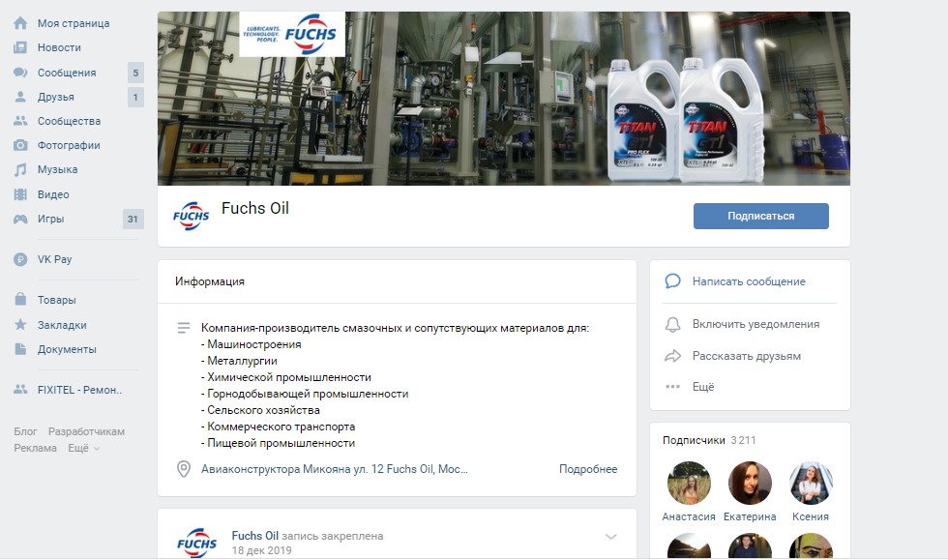The height and width of the screenshot is (560, 948).
Task: Click the post date 18 дек 2019
Action: (x=261, y=550)
